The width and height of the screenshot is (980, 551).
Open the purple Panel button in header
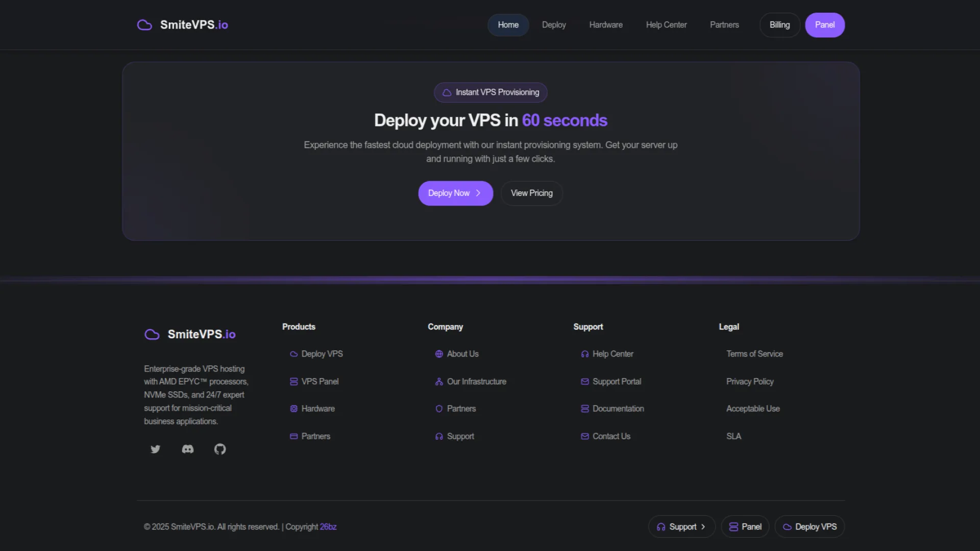coord(825,25)
